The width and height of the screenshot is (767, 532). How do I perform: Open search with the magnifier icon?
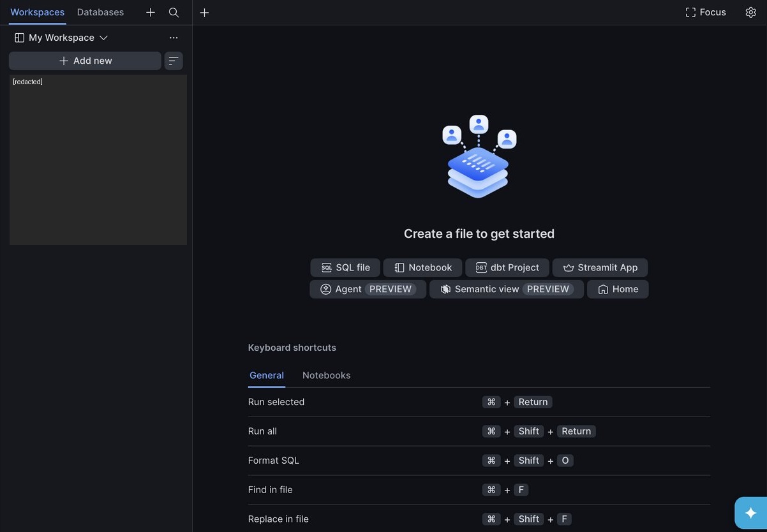pyautogui.click(x=174, y=12)
